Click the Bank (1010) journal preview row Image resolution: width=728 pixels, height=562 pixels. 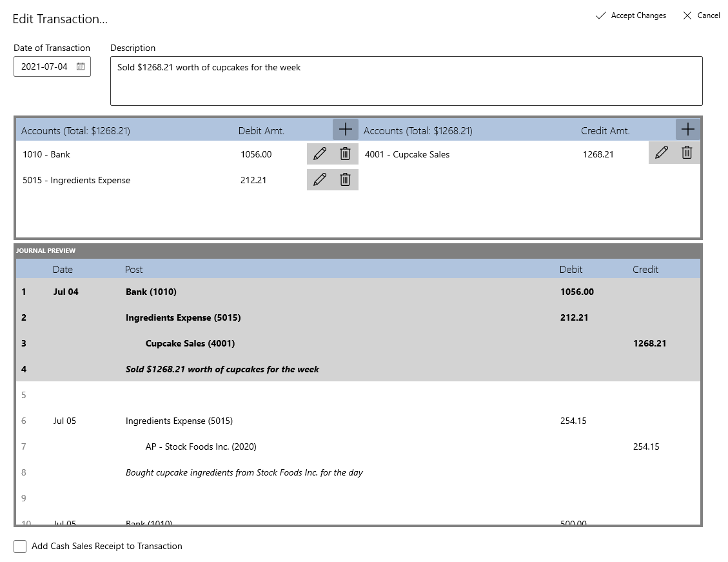[151, 292]
